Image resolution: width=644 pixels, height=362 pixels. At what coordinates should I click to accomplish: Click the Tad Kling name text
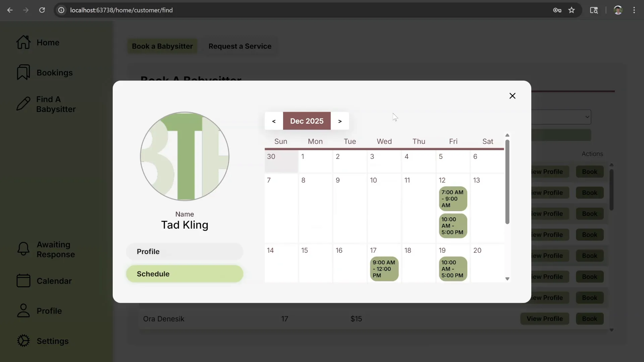click(184, 225)
